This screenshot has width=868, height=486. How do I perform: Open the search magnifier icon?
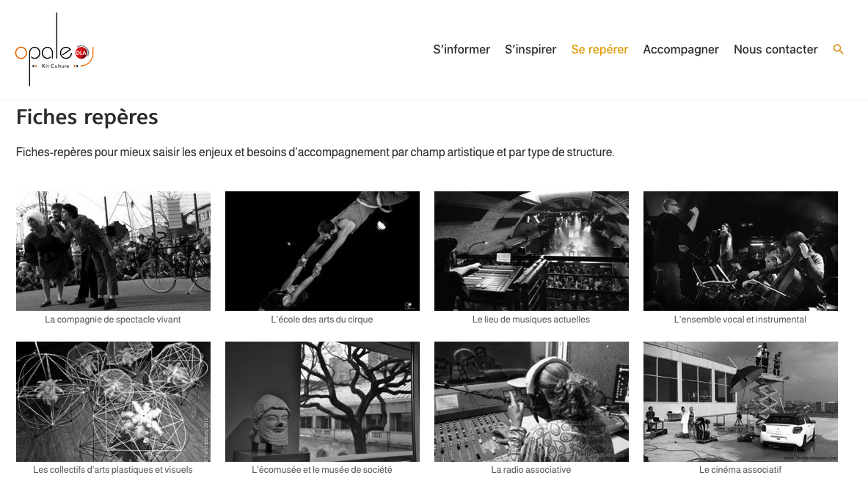(838, 49)
